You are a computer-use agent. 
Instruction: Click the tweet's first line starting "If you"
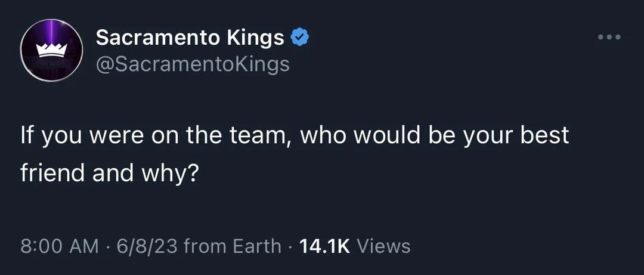295,136
